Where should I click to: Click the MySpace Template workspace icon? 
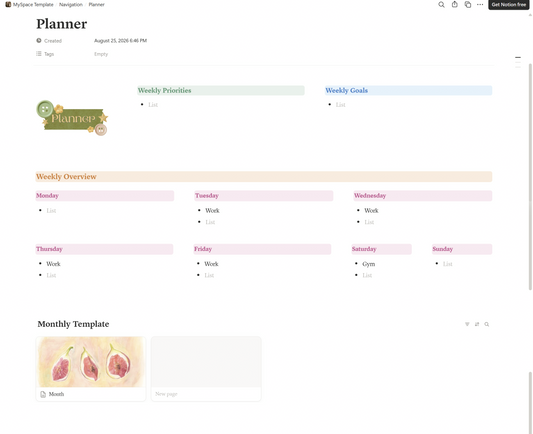coord(8,4)
